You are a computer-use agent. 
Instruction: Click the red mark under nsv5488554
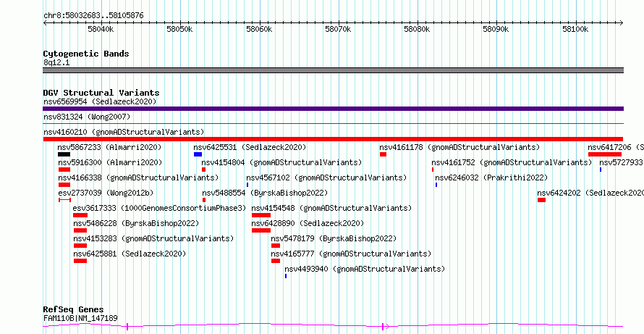click(204, 200)
